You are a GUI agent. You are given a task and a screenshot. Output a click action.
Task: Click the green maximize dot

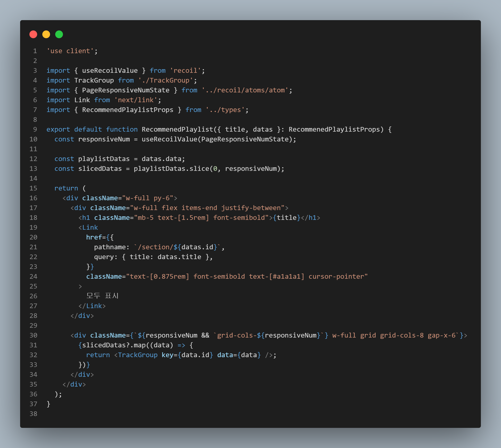[x=59, y=34]
